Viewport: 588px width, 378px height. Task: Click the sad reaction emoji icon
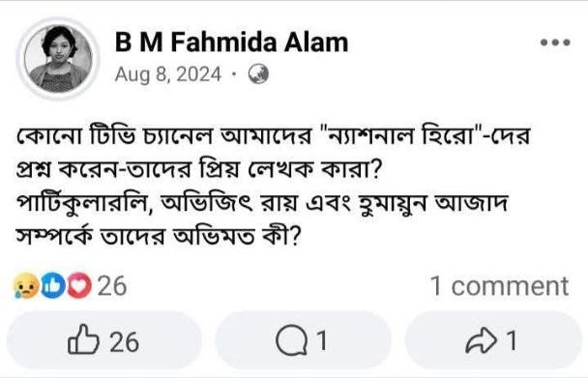[26, 286]
